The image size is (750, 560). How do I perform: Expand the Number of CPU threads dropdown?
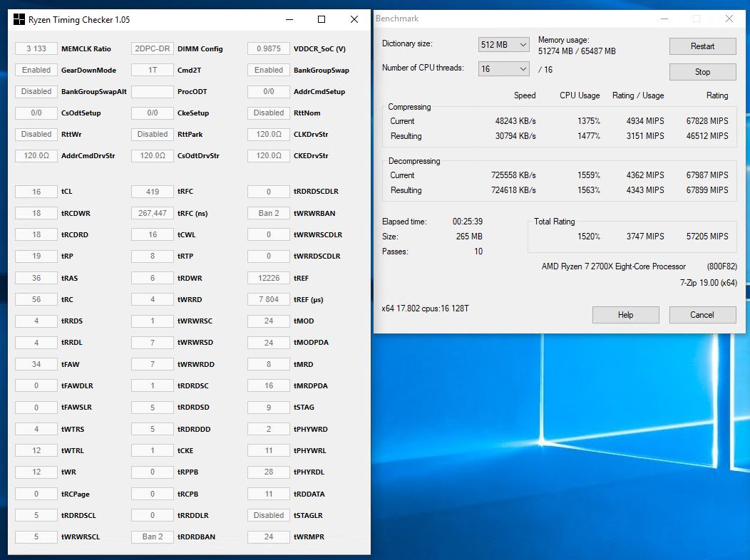tap(503, 69)
